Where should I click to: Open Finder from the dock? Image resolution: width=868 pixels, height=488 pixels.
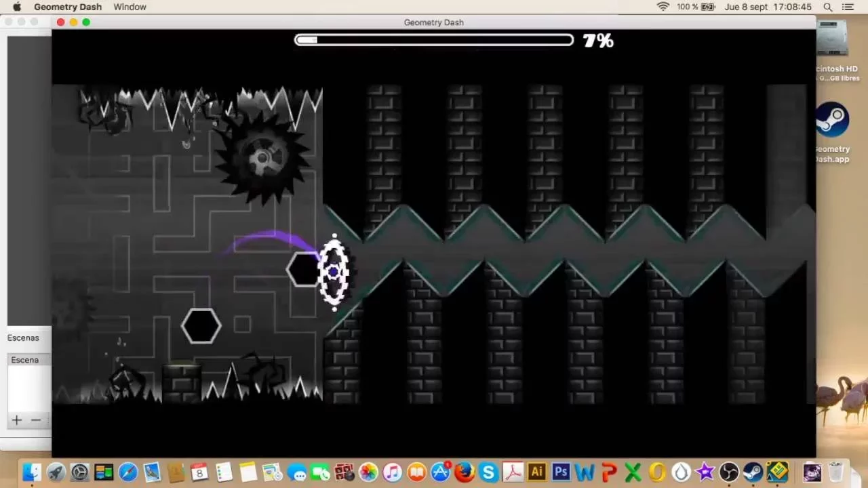32,472
